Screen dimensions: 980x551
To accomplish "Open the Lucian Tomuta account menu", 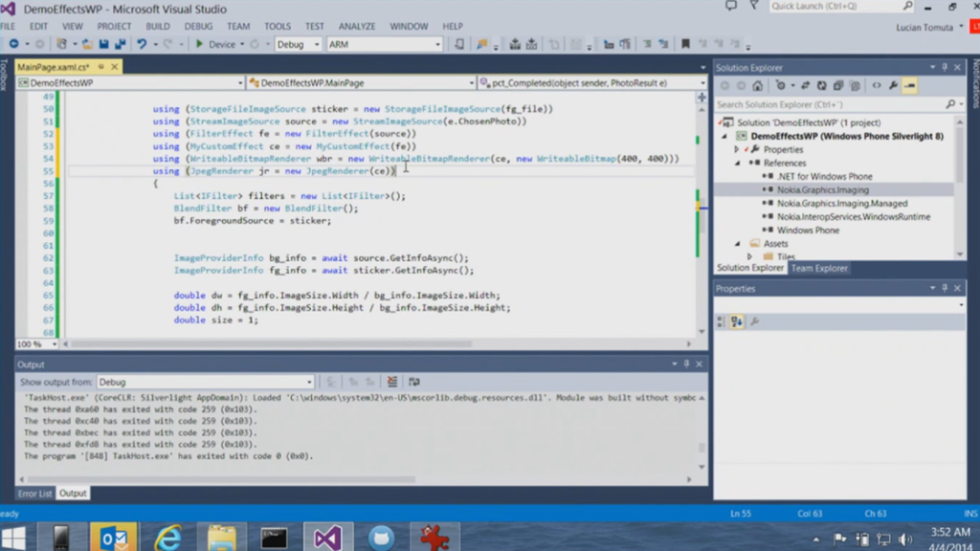I will pyautogui.click(x=928, y=28).
